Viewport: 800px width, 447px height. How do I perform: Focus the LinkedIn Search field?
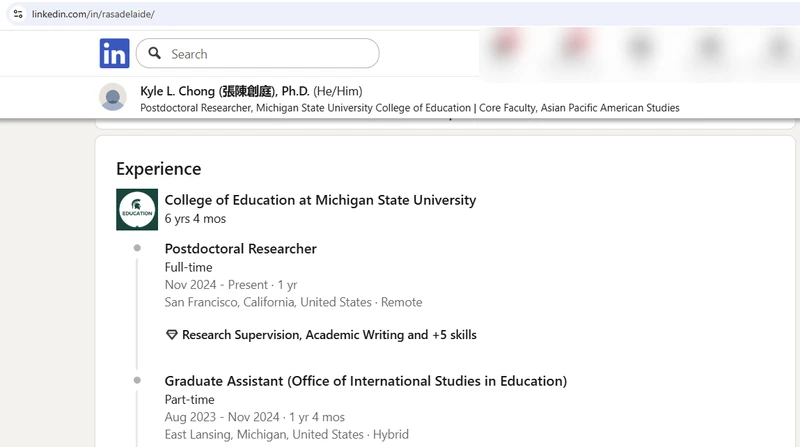click(258, 53)
